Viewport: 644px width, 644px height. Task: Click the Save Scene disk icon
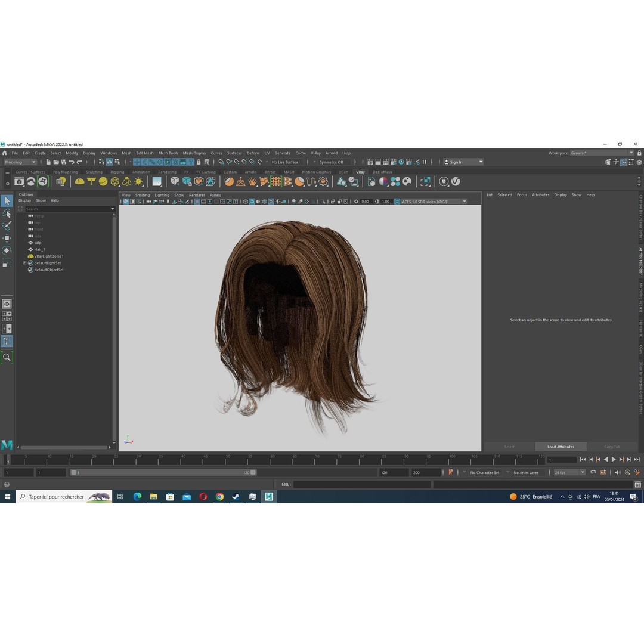[x=64, y=162]
